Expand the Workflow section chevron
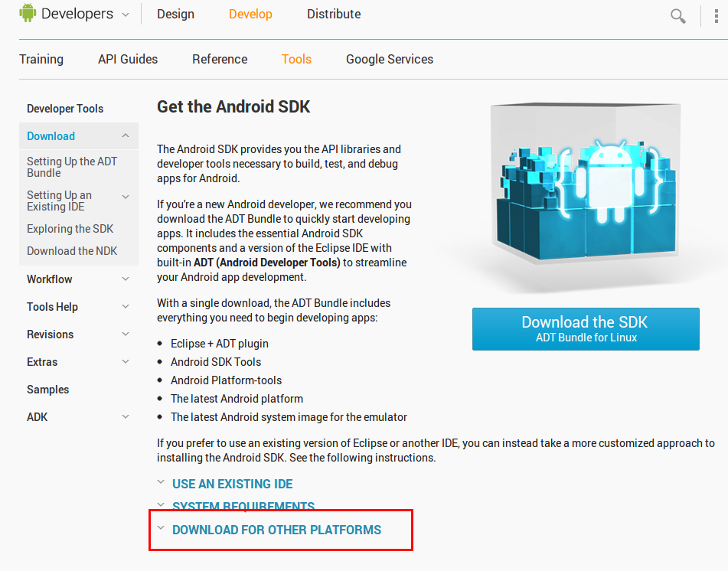The height and width of the screenshot is (571, 728). coord(126,279)
